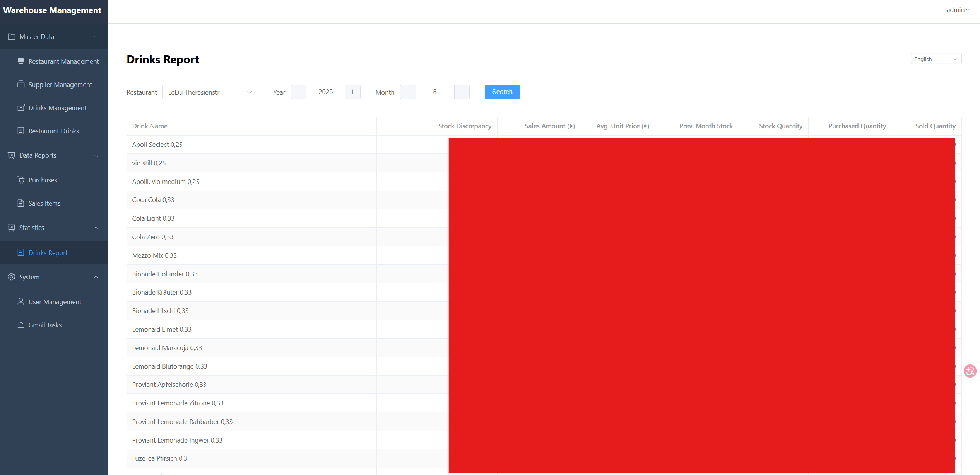Open the Restaurant selection dropdown
Viewport: 980px width, 475px height.
(210, 92)
